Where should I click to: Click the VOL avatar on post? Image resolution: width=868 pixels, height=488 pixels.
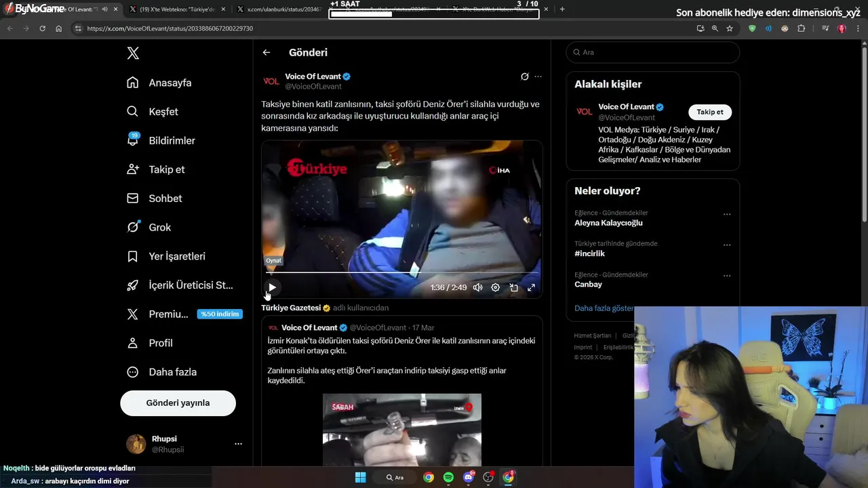pos(271,81)
